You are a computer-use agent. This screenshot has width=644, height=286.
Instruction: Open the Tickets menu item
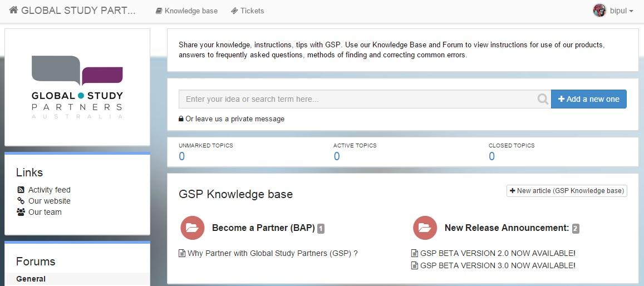[247, 11]
